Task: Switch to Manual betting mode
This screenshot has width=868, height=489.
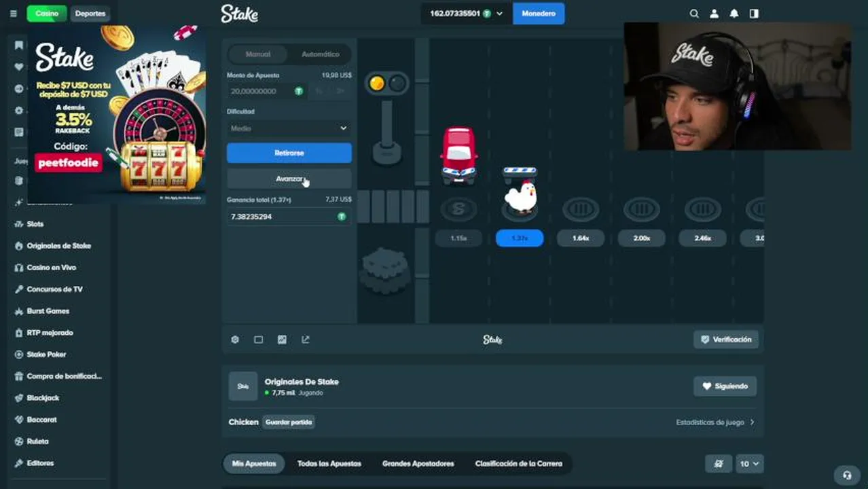Action: [258, 54]
